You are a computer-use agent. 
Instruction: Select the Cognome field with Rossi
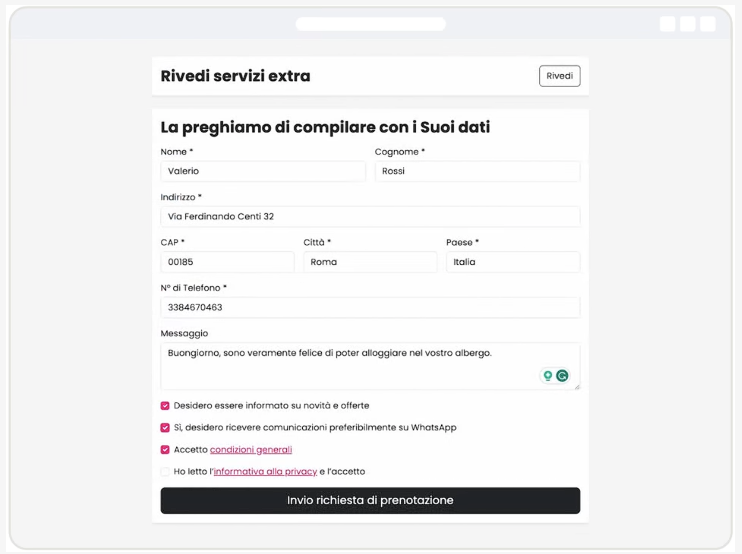point(477,171)
